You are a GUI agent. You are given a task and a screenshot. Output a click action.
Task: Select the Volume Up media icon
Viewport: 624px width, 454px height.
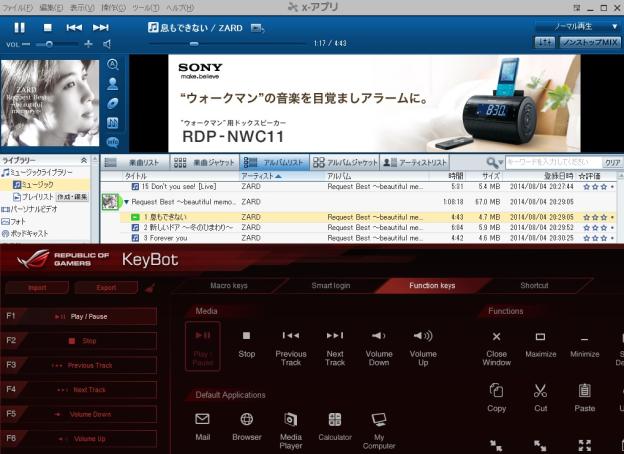(x=423, y=336)
